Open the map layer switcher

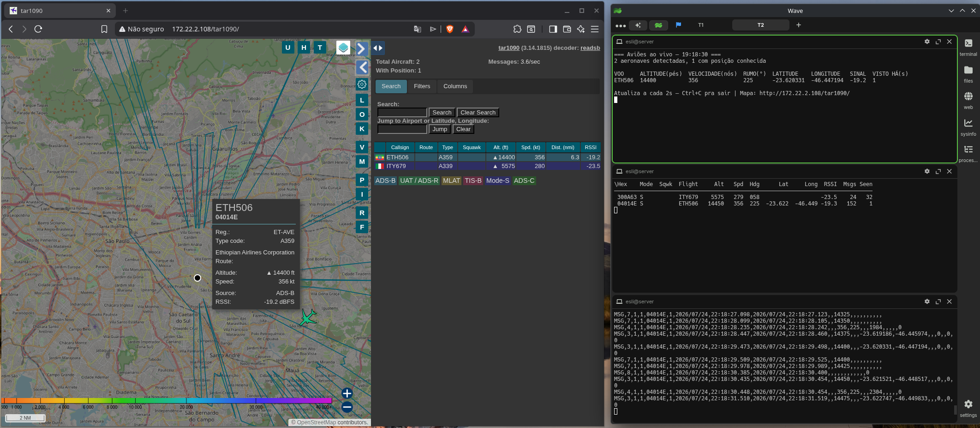(343, 48)
